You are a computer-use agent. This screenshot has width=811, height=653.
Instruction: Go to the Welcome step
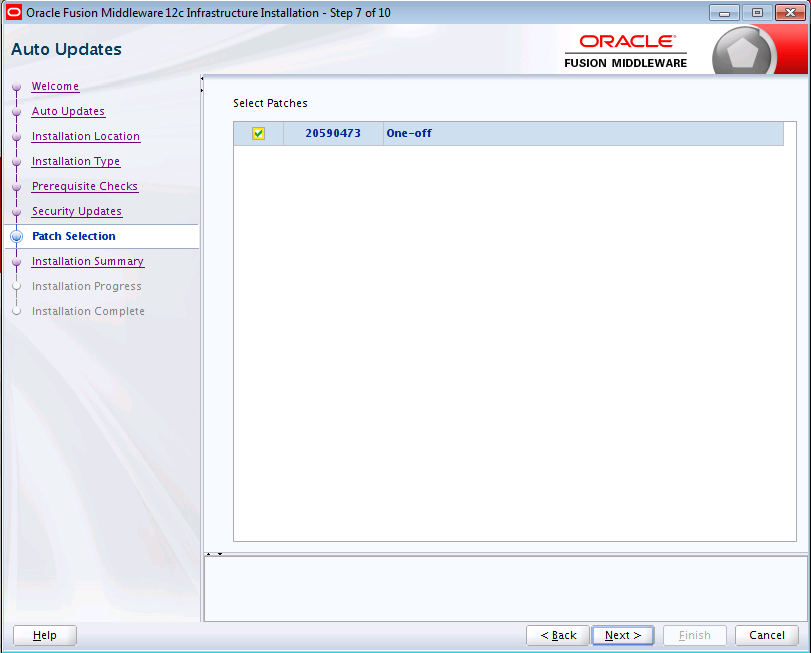click(x=55, y=86)
